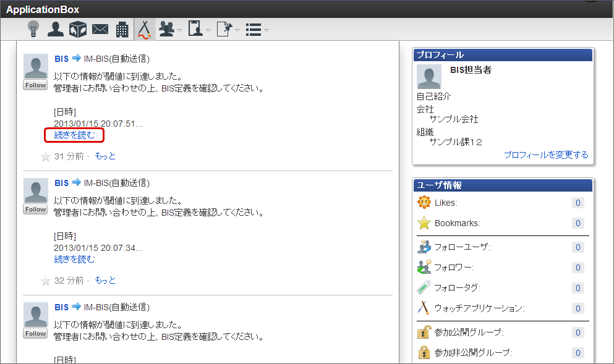Open the envelope mail icon

[x=100, y=29]
